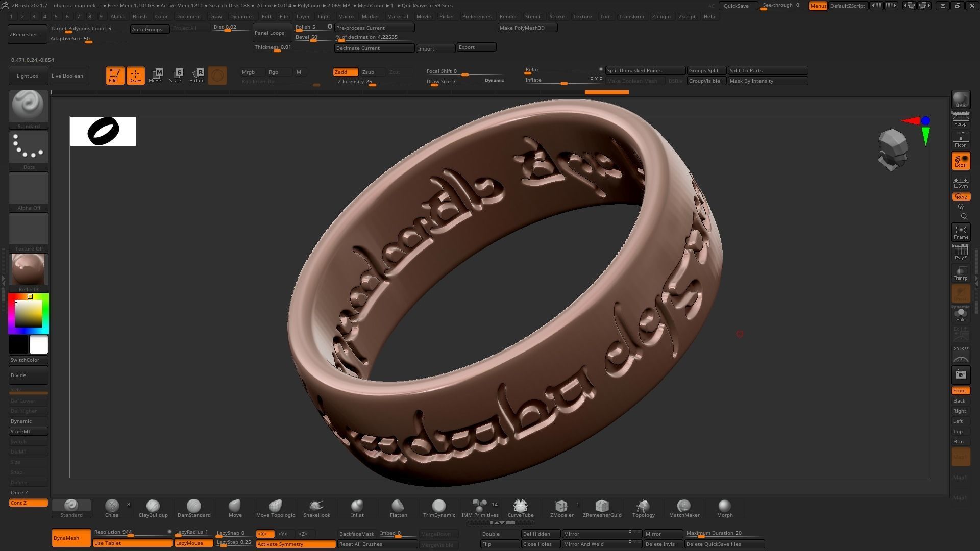Click the Frame mesh icon
This screenshot has width=980, height=551.
click(961, 232)
